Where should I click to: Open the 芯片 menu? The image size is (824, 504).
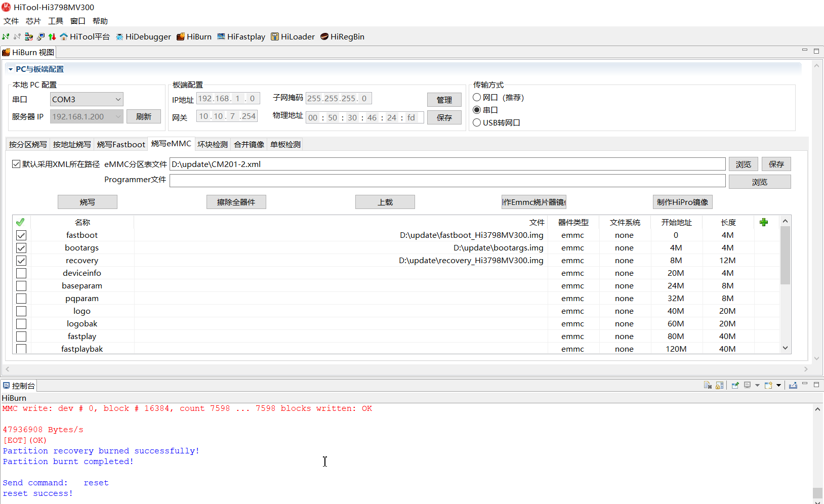(33, 21)
